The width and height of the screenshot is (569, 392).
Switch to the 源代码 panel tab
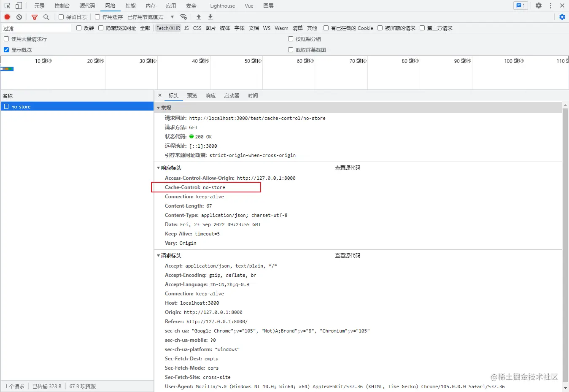[87, 5]
